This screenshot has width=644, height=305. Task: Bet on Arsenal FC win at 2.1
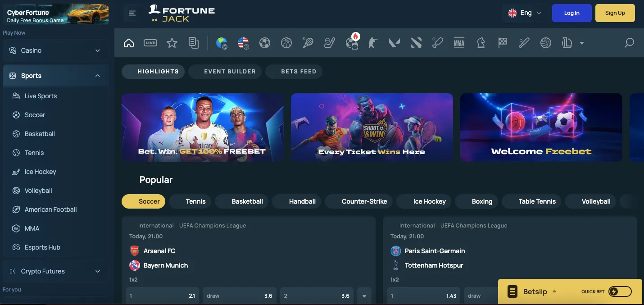point(163,296)
